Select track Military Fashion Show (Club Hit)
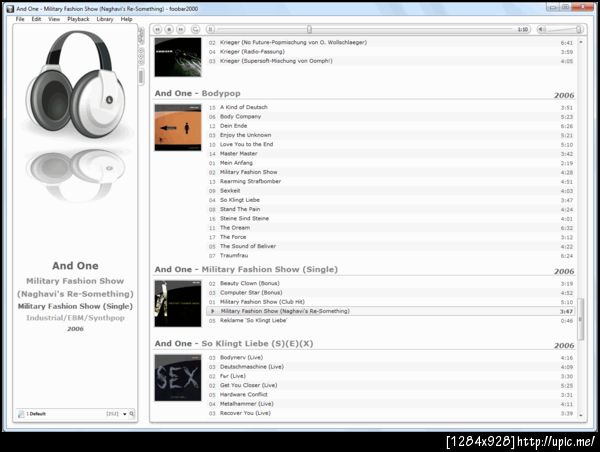This screenshot has height=452, width=600. point(390,302)
